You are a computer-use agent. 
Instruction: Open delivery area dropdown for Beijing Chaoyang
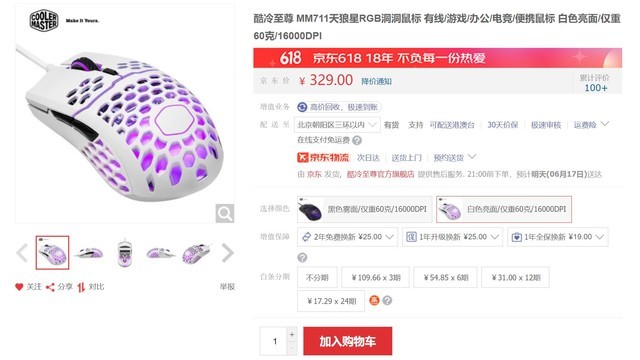[x=337, y=124]
